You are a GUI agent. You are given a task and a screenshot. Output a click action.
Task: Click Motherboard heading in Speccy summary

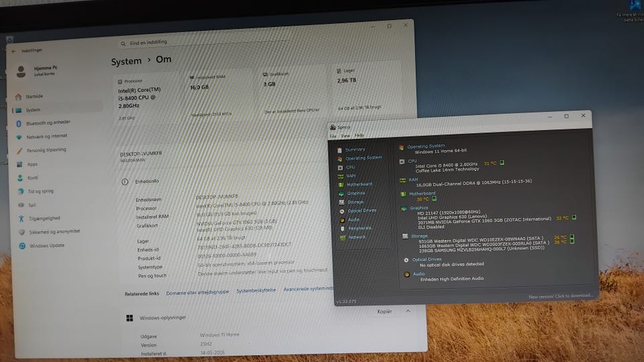(x=422, y=193)
